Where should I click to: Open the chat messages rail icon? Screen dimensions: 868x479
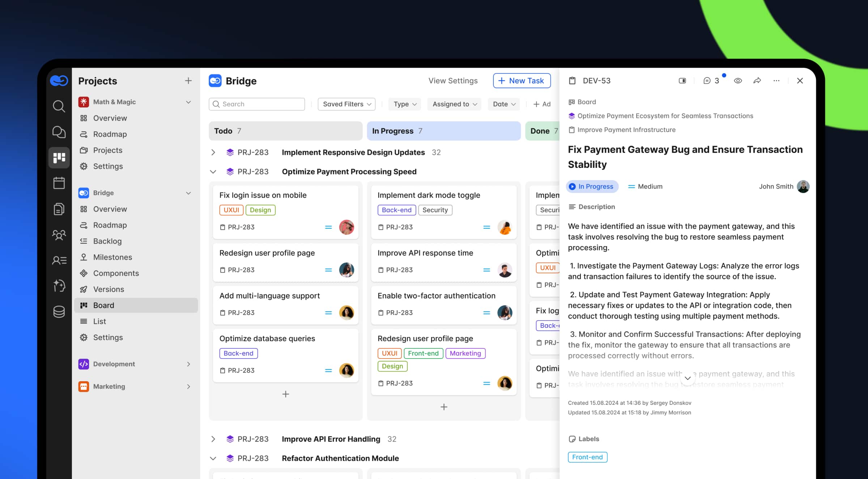[59, 132]
